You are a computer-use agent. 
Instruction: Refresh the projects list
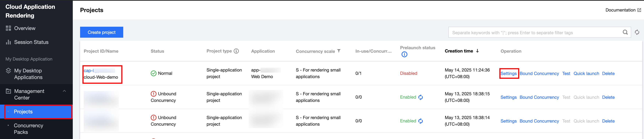pos(637,32)
